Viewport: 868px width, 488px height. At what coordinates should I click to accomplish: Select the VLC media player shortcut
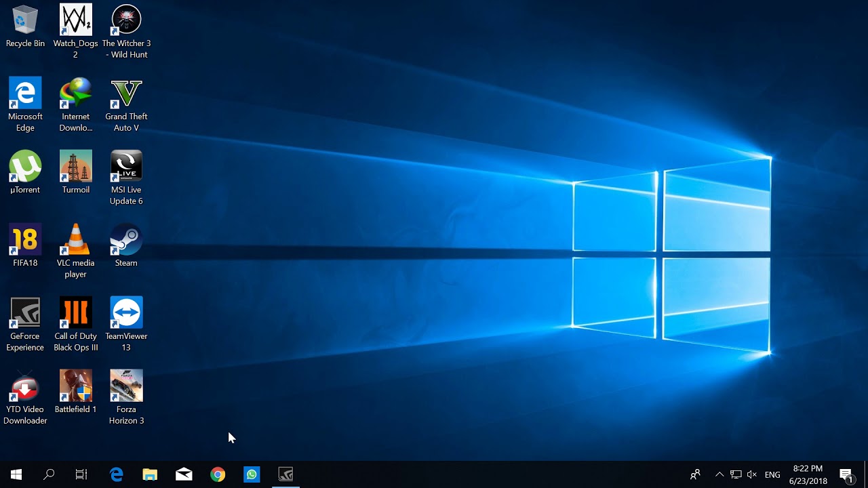75,251
